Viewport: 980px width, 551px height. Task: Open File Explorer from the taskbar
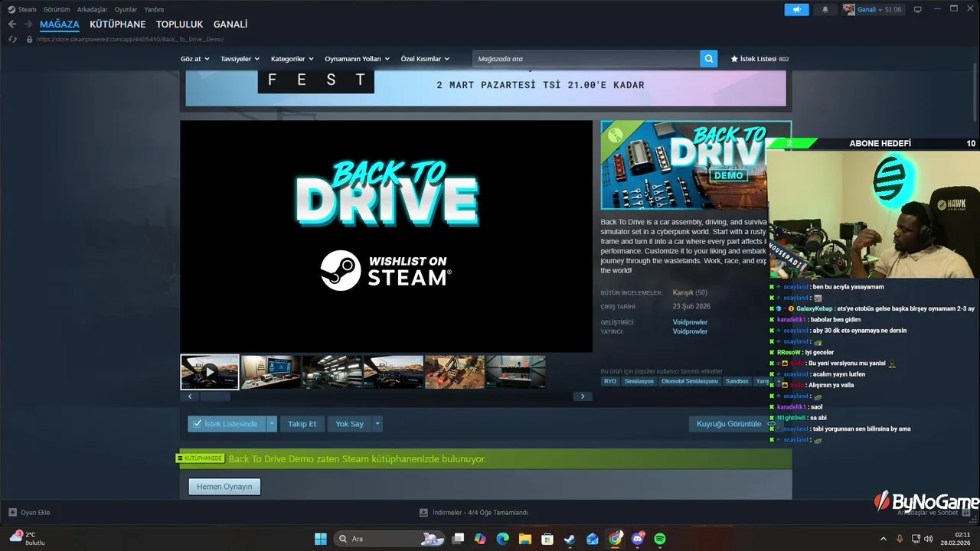(524, 539)
